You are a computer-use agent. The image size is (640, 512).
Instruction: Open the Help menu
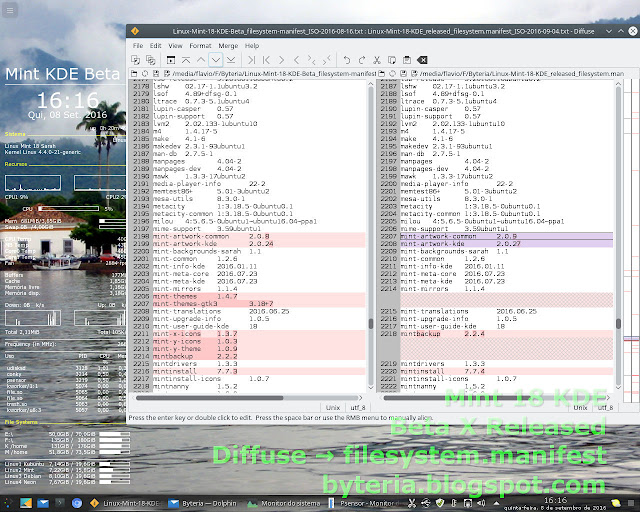pyautogui.click(x=252, y=46)
